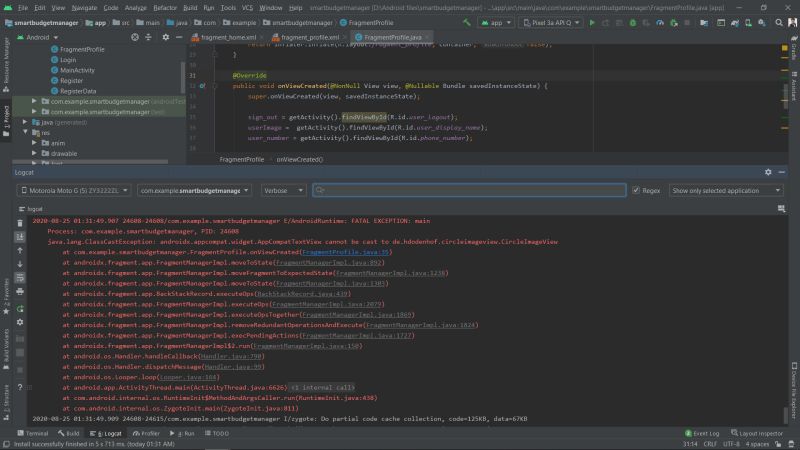Click the Search Everywhere magnifier icon
The width and height of the screenshot is (800, 450).
tap(779, 23)
